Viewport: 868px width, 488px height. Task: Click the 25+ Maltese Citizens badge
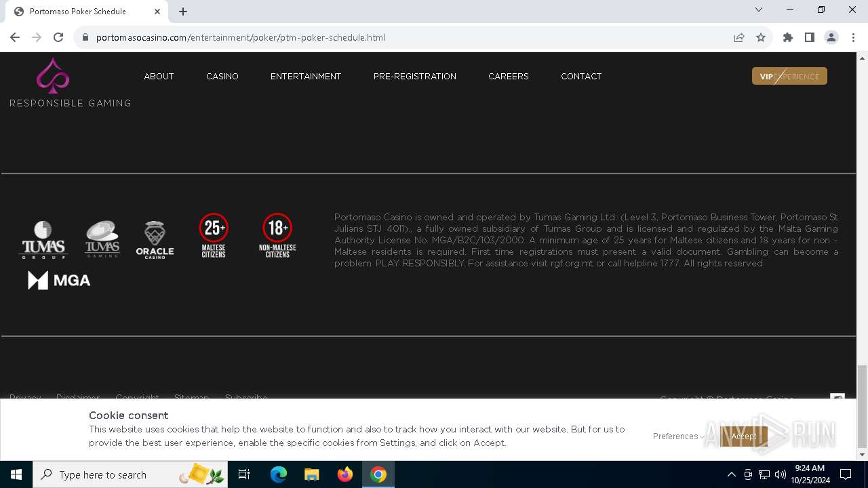[x=214, y=235]
